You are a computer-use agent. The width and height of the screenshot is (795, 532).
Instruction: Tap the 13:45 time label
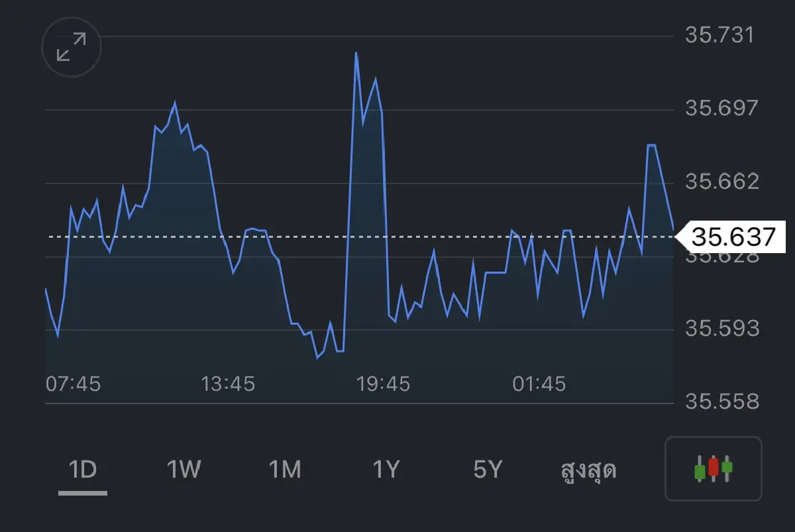pos(228,384)
